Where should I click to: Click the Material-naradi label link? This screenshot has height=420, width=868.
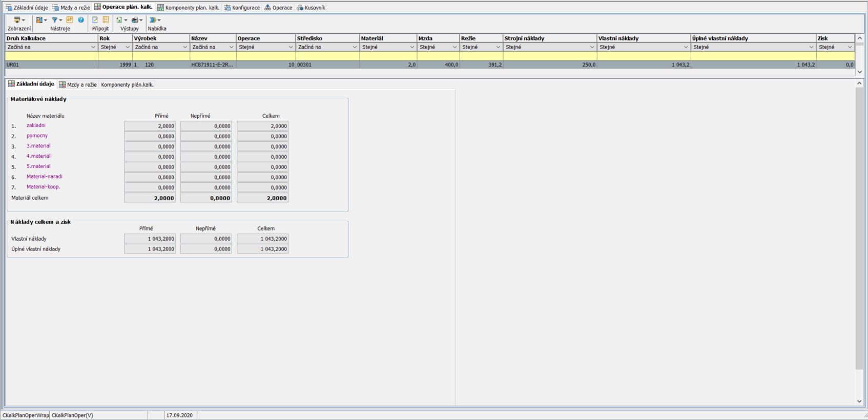45,177
